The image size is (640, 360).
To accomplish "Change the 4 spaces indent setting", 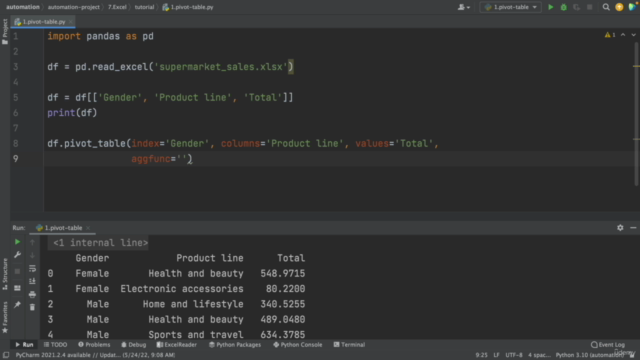I will tap(539, 355).
